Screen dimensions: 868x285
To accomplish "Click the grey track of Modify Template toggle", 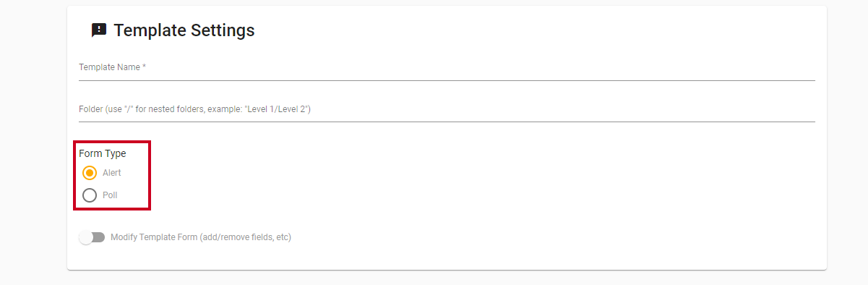I will point(100,237).
